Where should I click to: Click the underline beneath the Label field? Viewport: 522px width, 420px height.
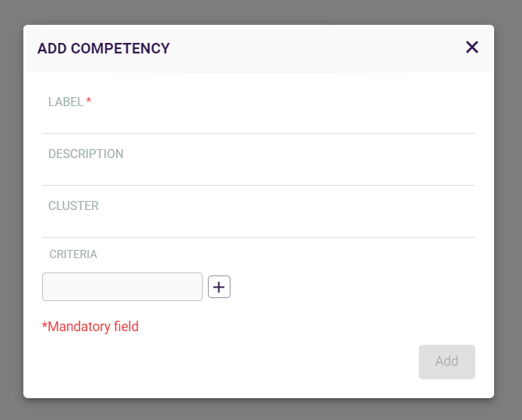pyautogui.click(x=258, y=133)
